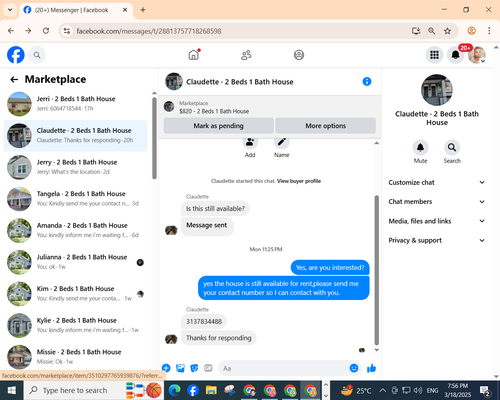
Task: Open File Explorer from the taskbar
Action: point(211,390)
